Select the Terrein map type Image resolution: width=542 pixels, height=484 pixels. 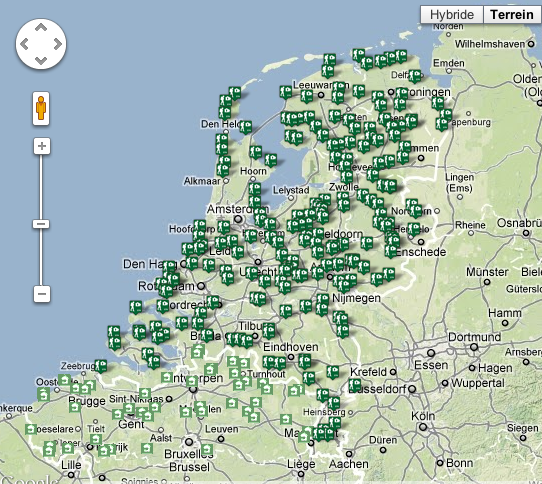512,15
